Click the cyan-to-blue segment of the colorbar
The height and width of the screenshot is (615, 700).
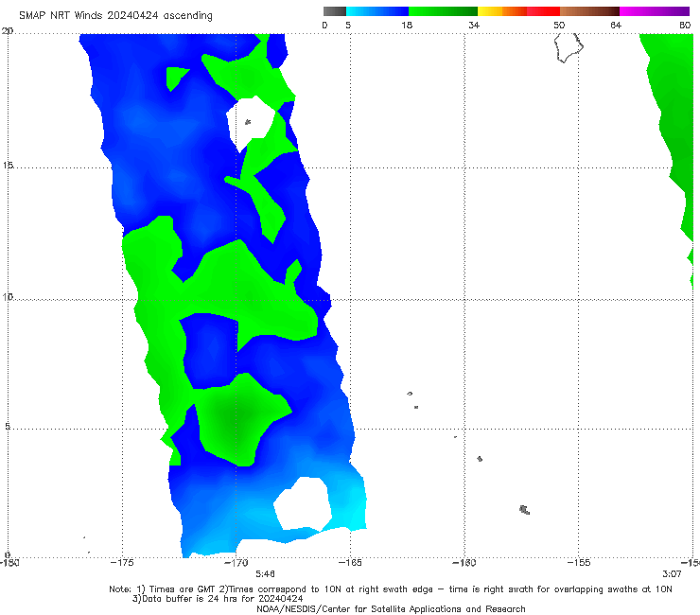[x=377, y=11]
